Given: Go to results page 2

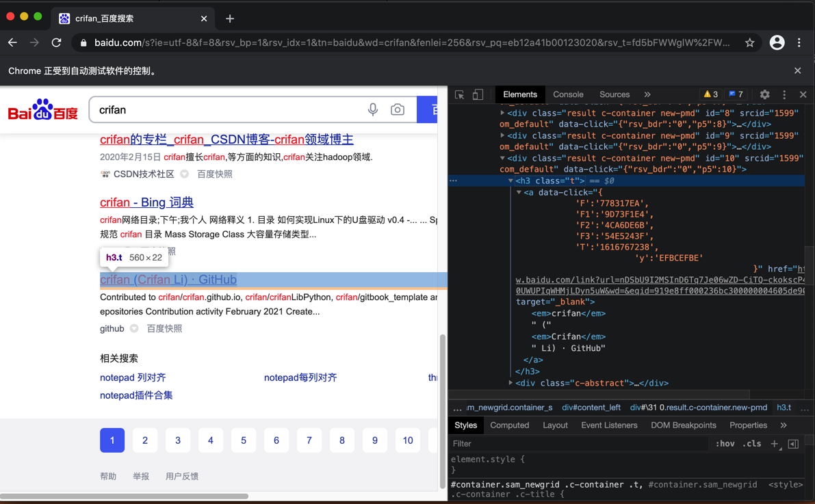Looking at the screenshot, I should 145,440.
